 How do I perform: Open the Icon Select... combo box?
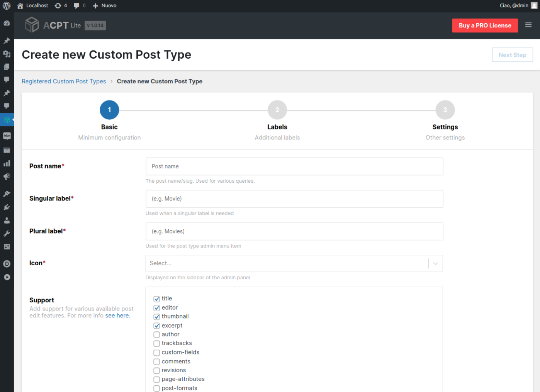click(294, 263)
